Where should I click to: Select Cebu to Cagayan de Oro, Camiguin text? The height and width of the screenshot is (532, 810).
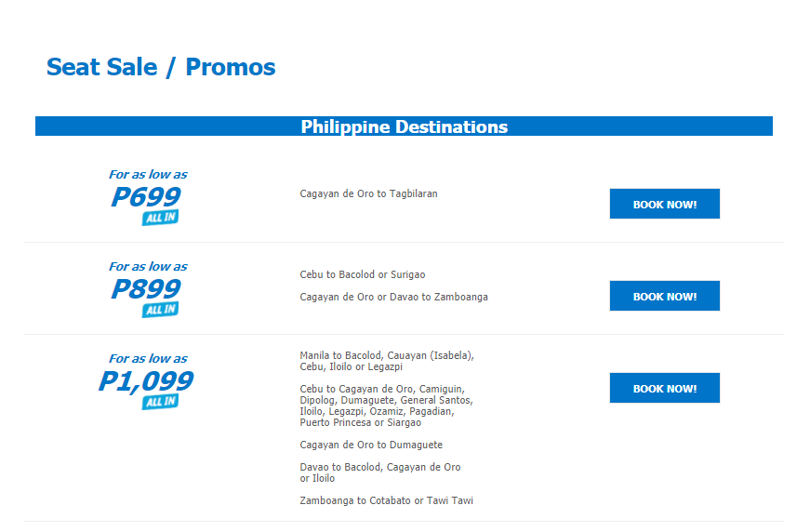[387, 406]
